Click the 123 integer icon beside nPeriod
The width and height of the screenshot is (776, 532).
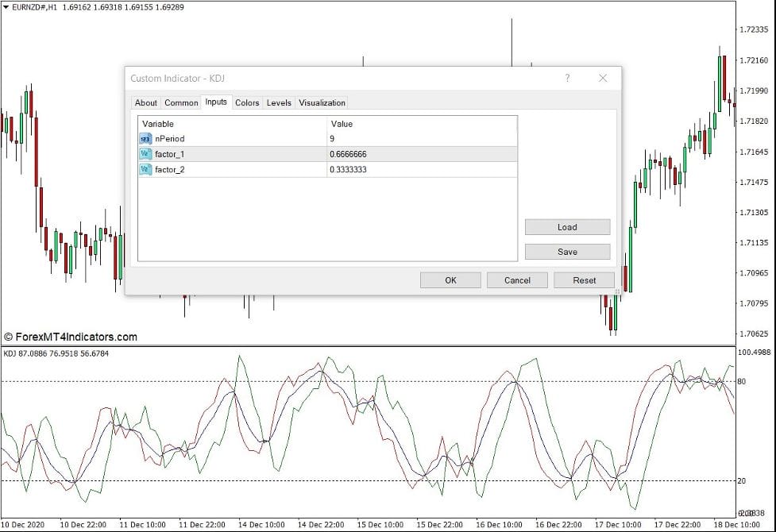(145, 138)
